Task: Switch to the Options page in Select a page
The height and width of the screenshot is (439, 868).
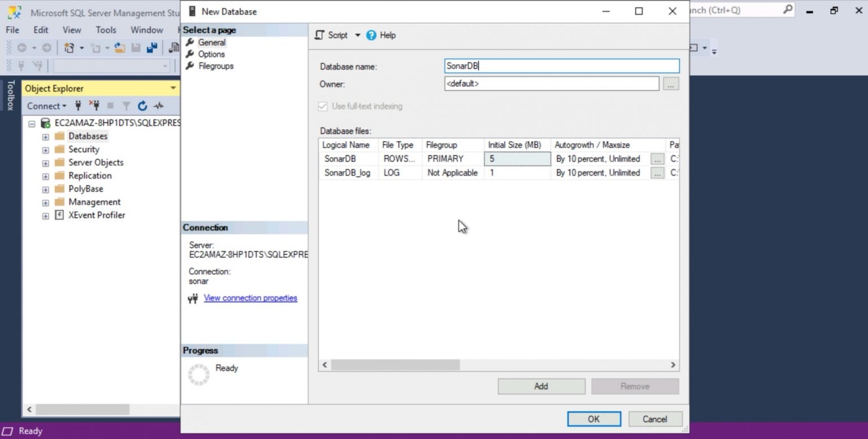Action: (212, 54)
